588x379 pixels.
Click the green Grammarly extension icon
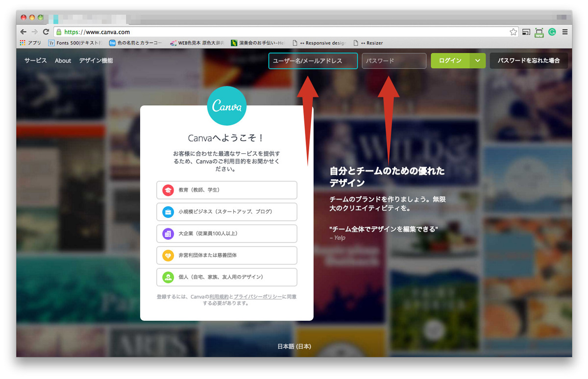click(552, 32)
